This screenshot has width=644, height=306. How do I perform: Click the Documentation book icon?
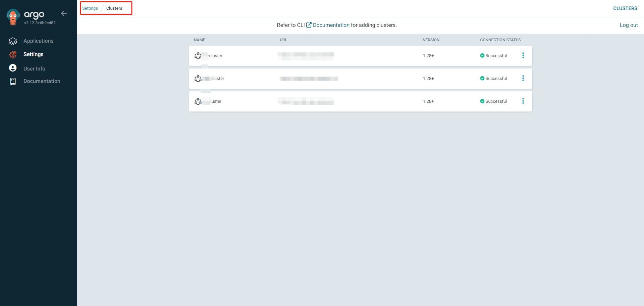point(13,82)
